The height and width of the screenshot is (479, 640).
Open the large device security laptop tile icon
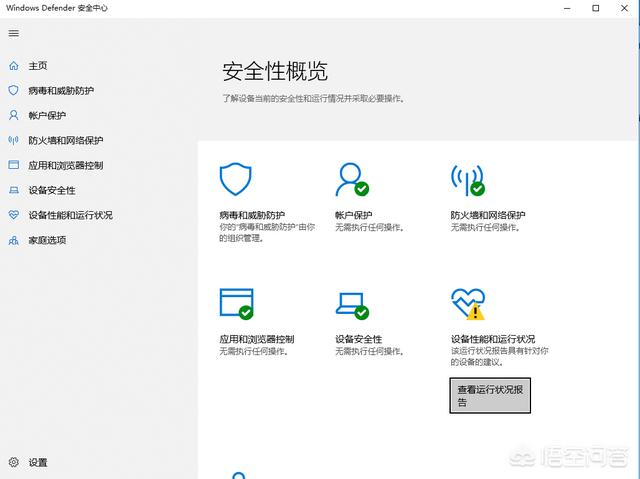coord(352,306)
